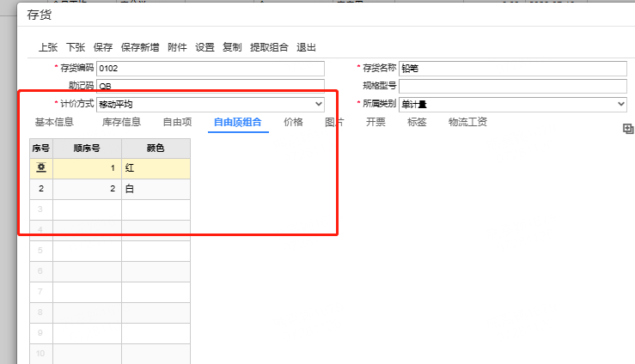Click the 上张 toolbar button
This screenshot has height=364, width=635.
48,47
